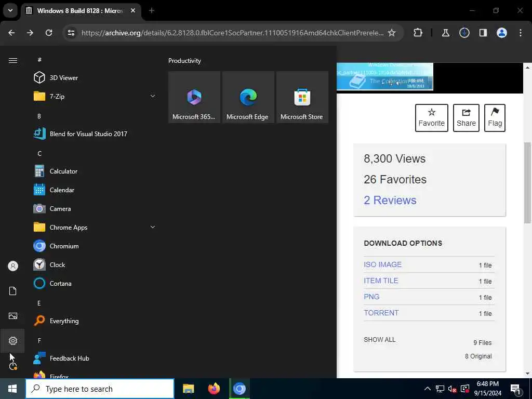Open Firefox from the taskbar
The width and height of the screenshot is (532, 399).
click(x=214, y=389)
